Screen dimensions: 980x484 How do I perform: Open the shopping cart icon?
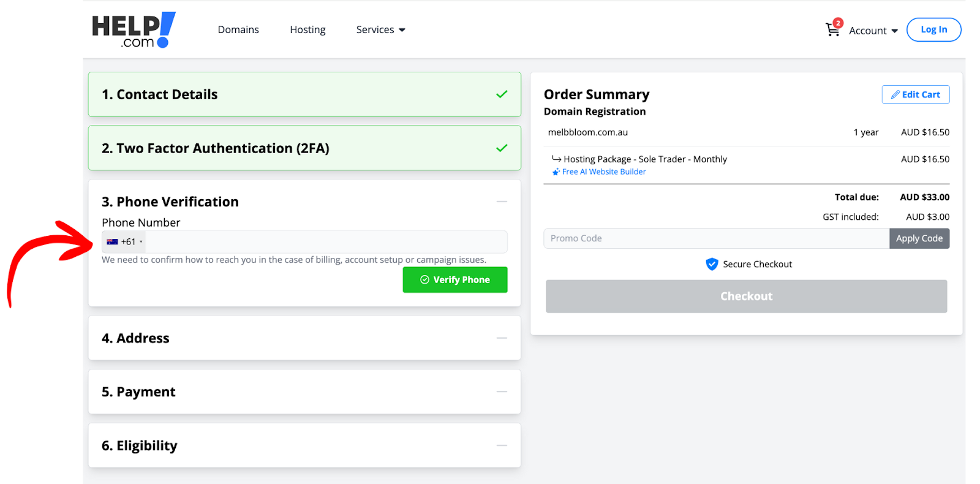(x=832, y=29)
